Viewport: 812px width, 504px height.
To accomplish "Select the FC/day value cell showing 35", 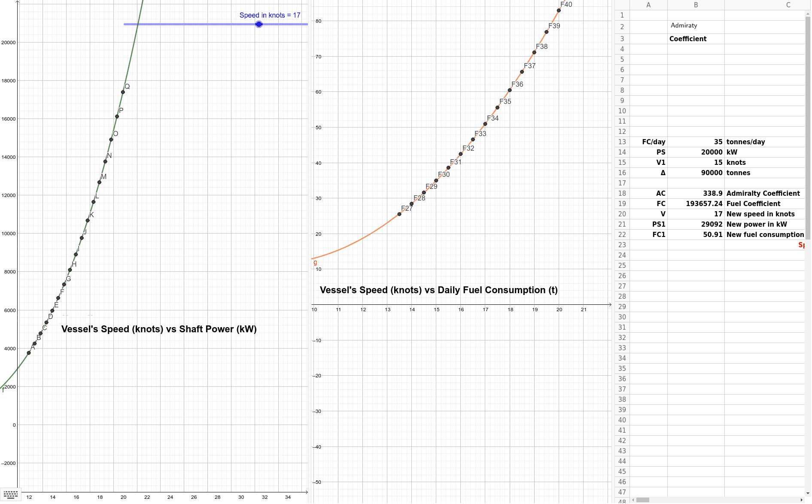I will click(696, 142).
